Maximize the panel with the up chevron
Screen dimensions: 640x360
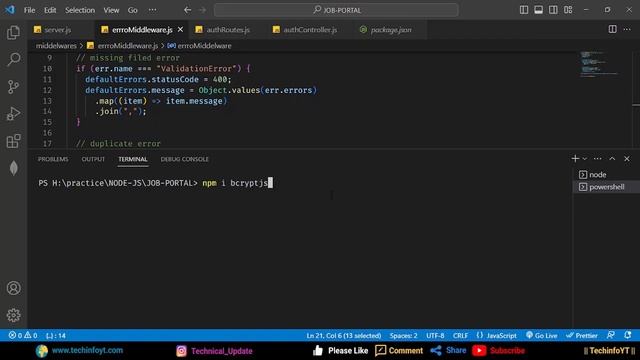pos(612,158)
